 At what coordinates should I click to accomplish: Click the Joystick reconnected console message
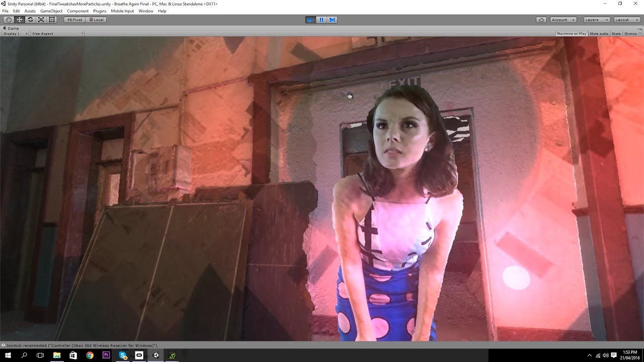pos(80,345)
